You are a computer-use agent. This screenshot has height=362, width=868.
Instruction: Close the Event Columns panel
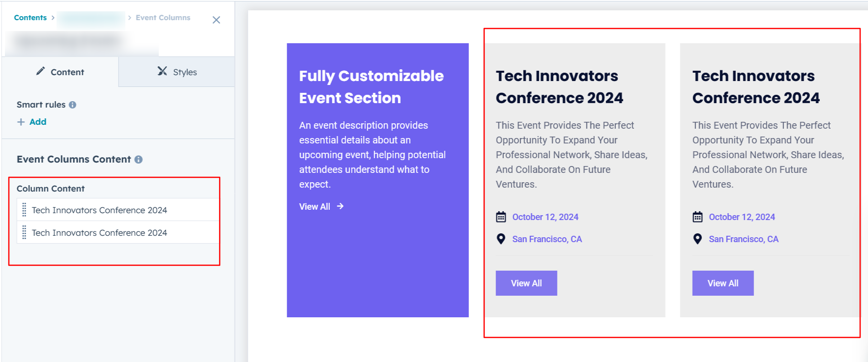(x=216, y=20)
